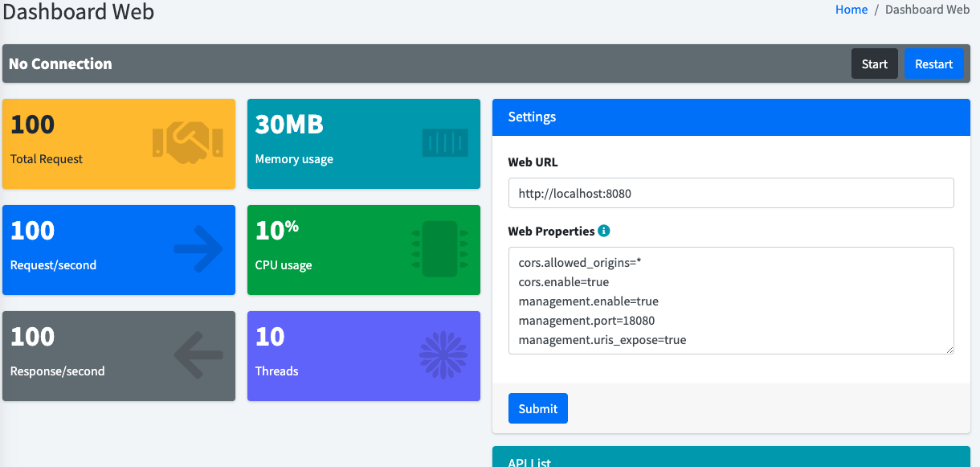980x467 pixels.
Task: Click the Restart button
Action: 934,63
